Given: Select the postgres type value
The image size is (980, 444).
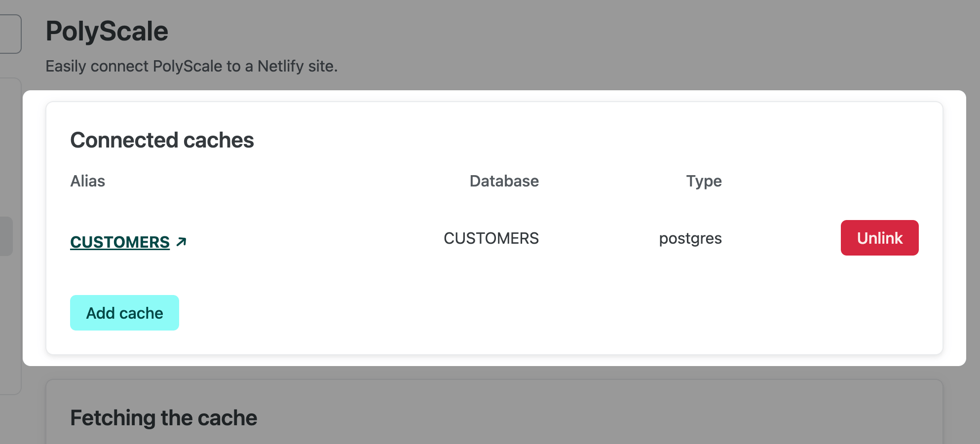Looking at the screenshot, I should 690,238.
